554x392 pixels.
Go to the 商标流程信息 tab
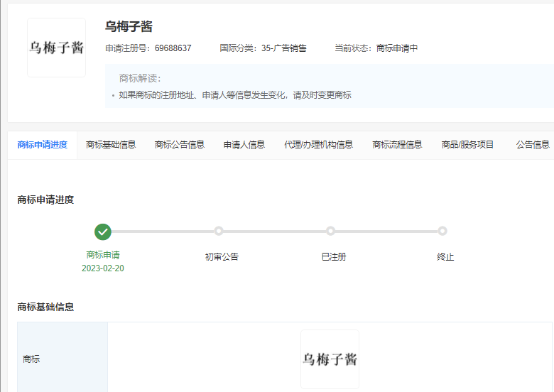[x=397, y=145]
